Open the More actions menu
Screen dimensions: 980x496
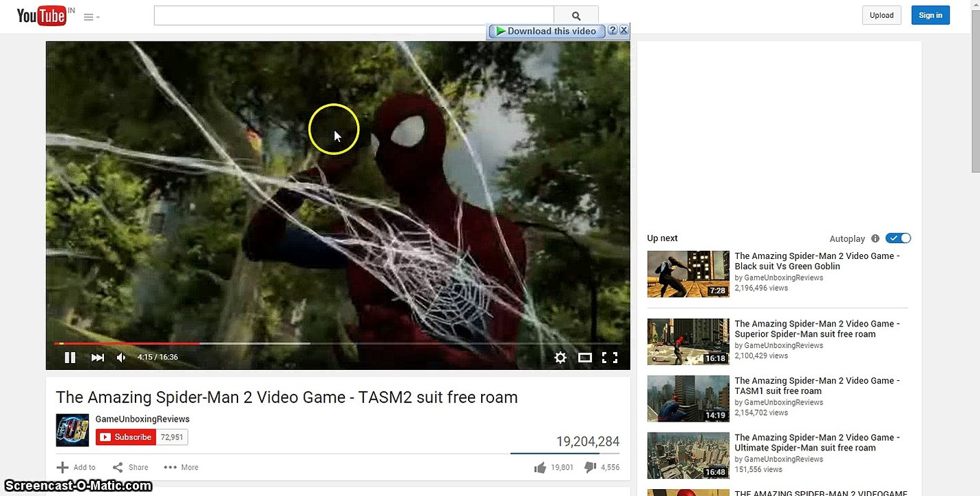[181, 467]
